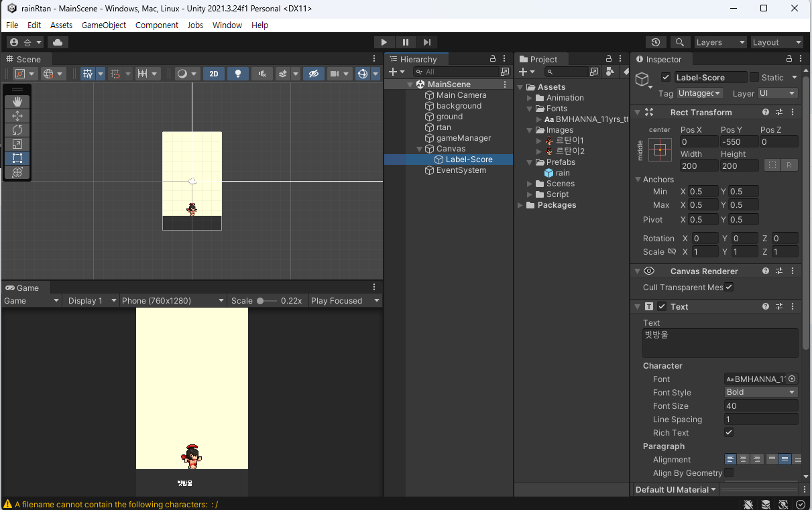Open the GameObject menu

(104, 25)
